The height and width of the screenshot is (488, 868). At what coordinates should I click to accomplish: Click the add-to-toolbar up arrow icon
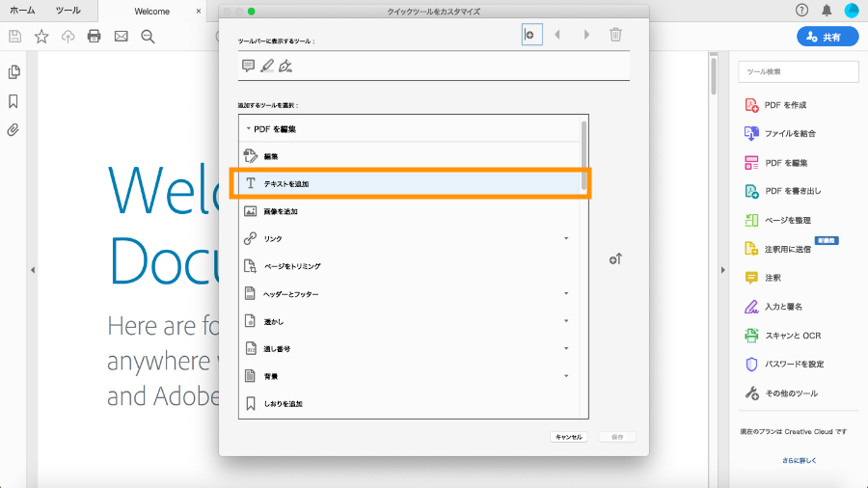point(615,258)
